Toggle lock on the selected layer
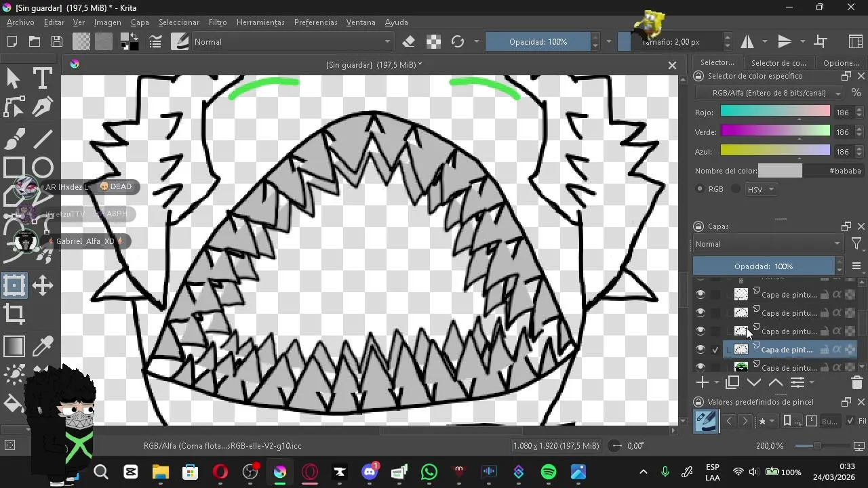This screenshot has width=868, height=488. 825,350
